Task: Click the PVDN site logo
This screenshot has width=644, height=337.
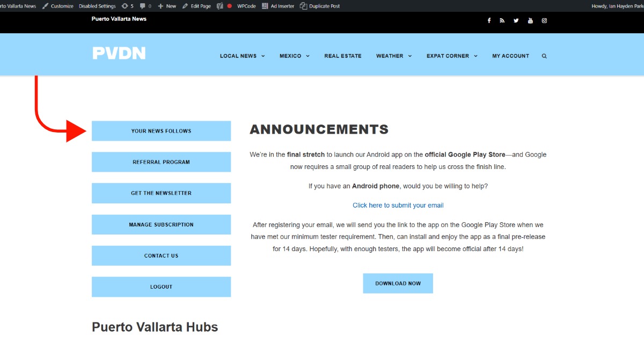Action: tap(119, 53)
